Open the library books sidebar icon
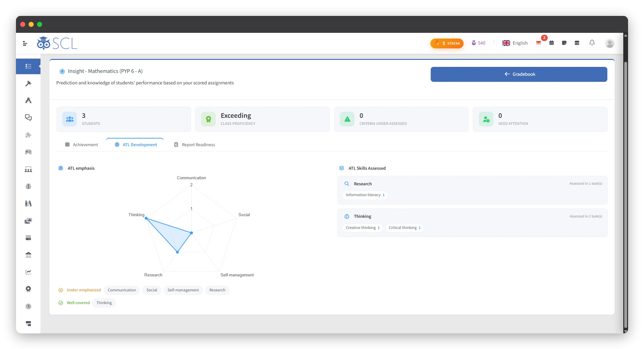 pyautogui.click(x=28, y=203)
